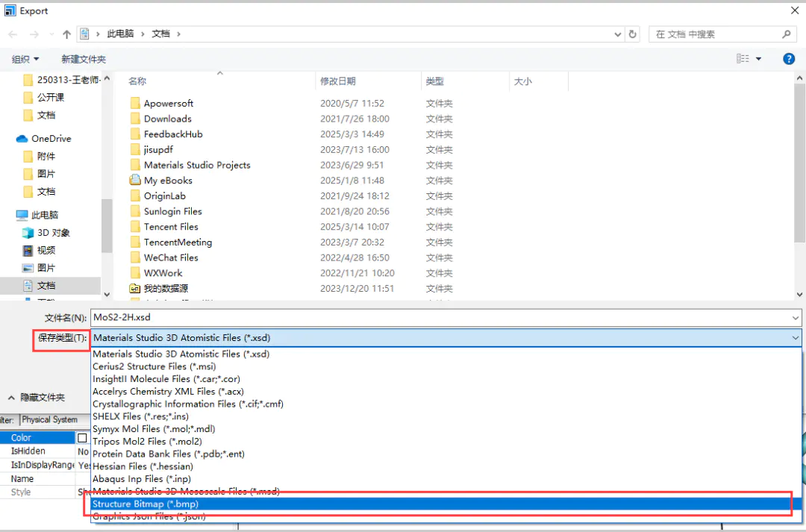The image size is (806, 532).
Task: Choose InsightII Molecule Files (*.car;*.cor)
Action: [166, 379]
